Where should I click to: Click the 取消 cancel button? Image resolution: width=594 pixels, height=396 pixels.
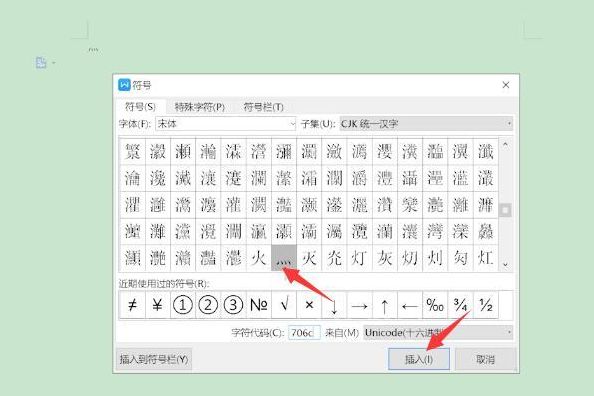(485, 359)
